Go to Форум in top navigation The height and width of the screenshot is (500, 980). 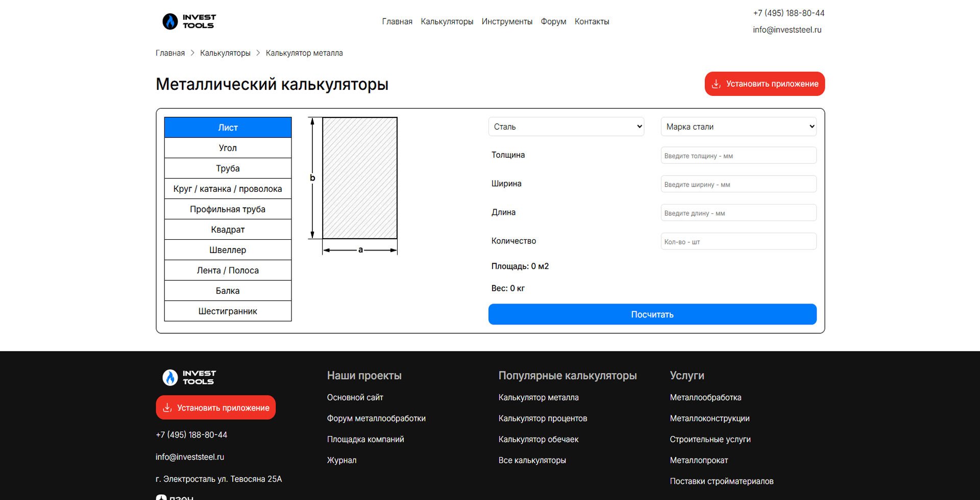[553, 21]
